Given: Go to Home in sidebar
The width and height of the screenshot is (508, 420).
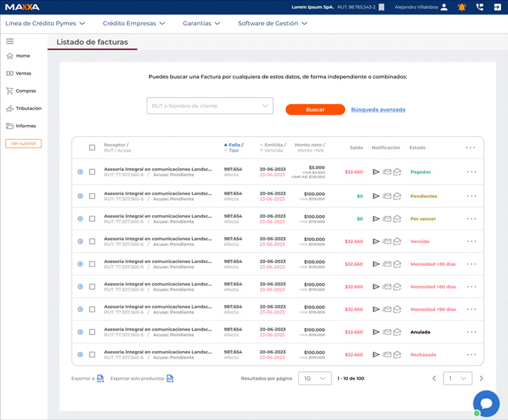Looking at the screenshot, I should (x=19, y=55).
